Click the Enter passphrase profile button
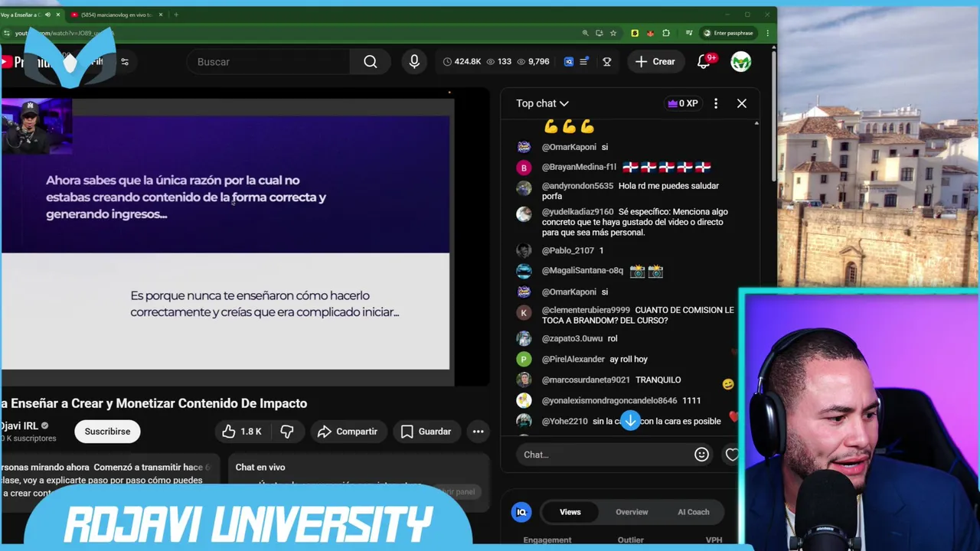Screen dimensions: 980x551 [x=728, y=33]
